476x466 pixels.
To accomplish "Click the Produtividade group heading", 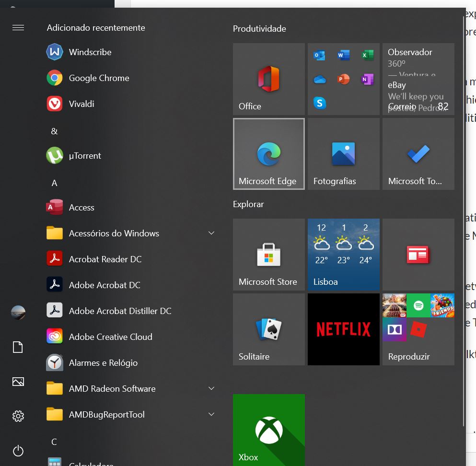I will tap(259, 29).
